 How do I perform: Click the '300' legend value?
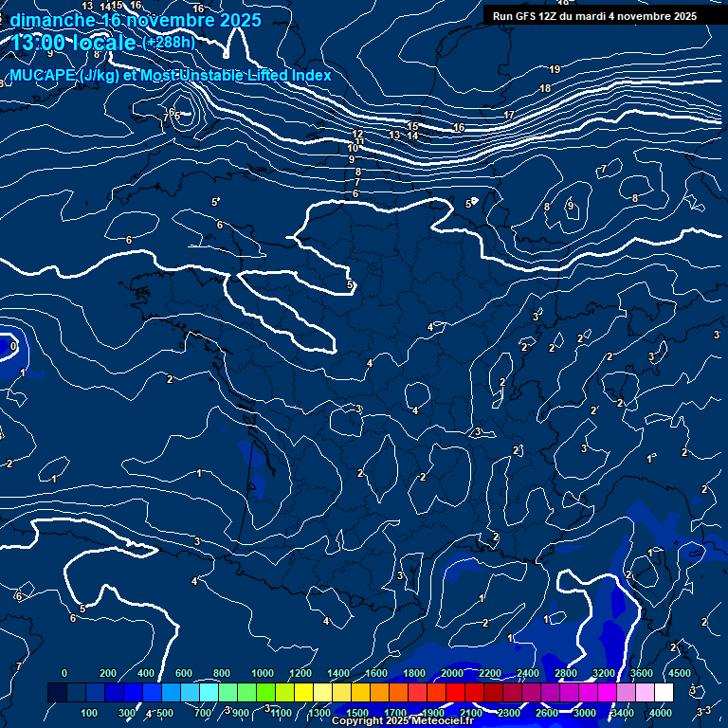pyautogui.click(x=127, y=713)
